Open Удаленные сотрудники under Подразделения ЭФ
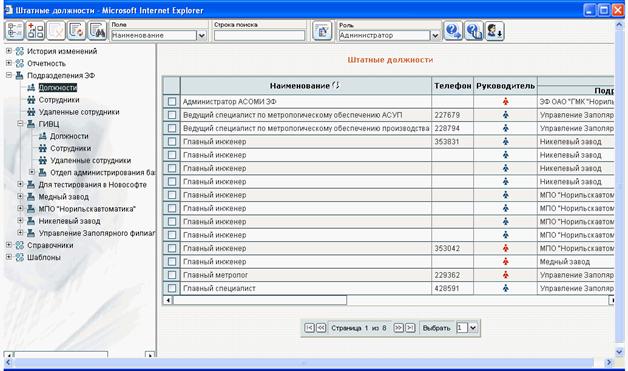Screen dimensions: 628x371 [79, 112]
